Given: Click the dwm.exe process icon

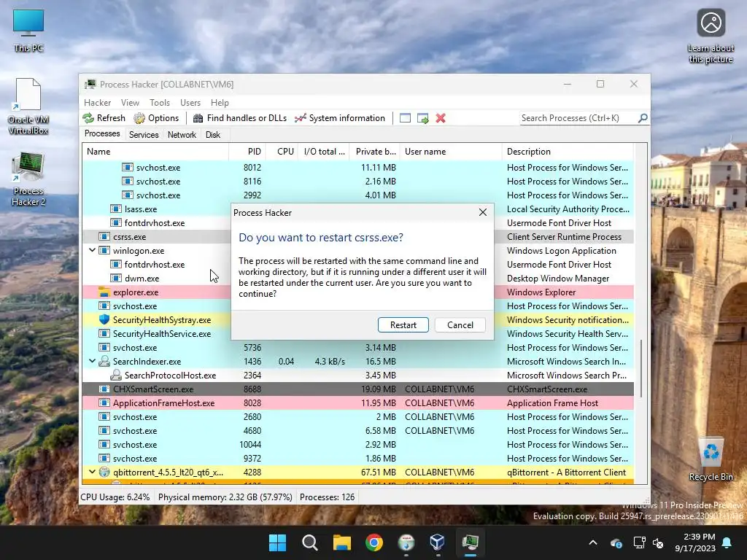Looking at the screenshot, I should pyautogui.click(x=115, y=278).
